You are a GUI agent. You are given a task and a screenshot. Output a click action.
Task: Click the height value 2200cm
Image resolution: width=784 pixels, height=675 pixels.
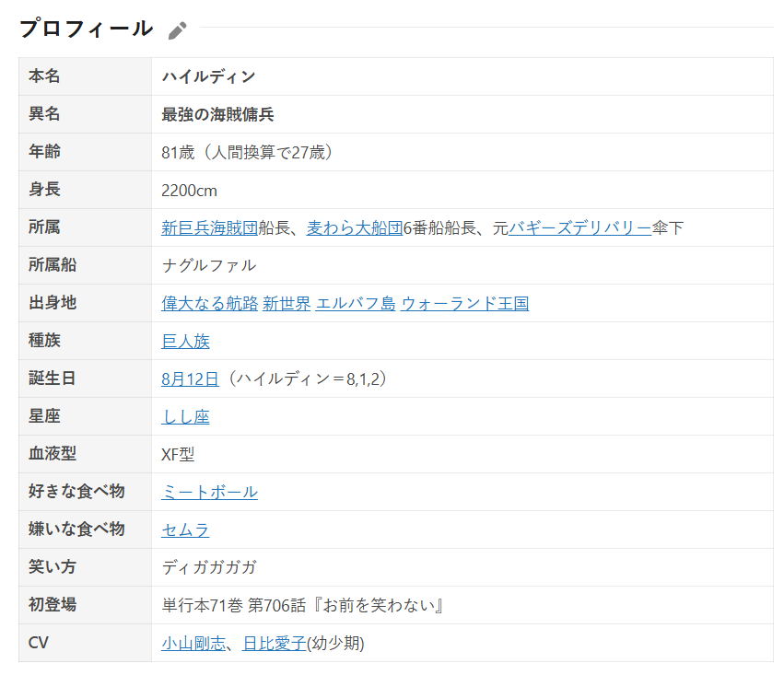click(x=189, y=191)
